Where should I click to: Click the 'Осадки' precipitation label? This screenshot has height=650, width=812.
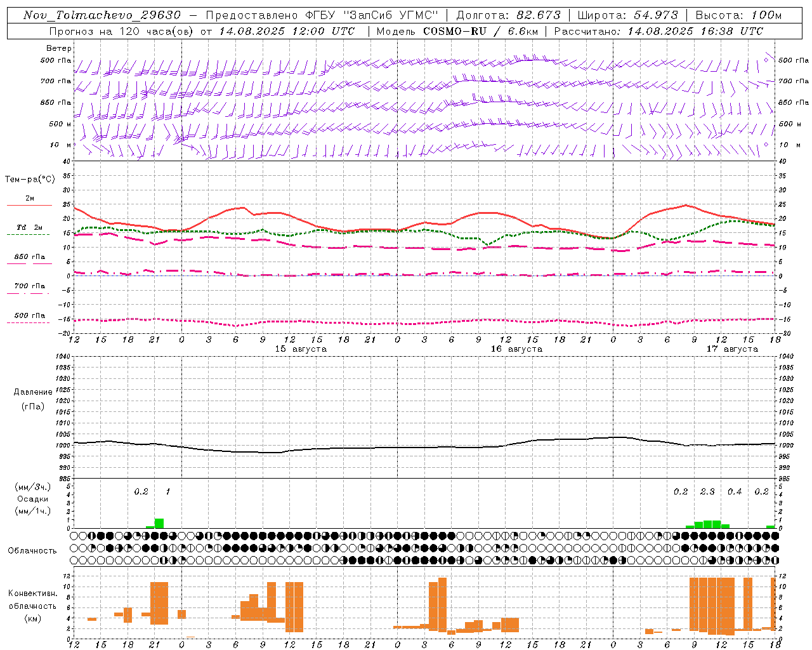coord(33,499)
